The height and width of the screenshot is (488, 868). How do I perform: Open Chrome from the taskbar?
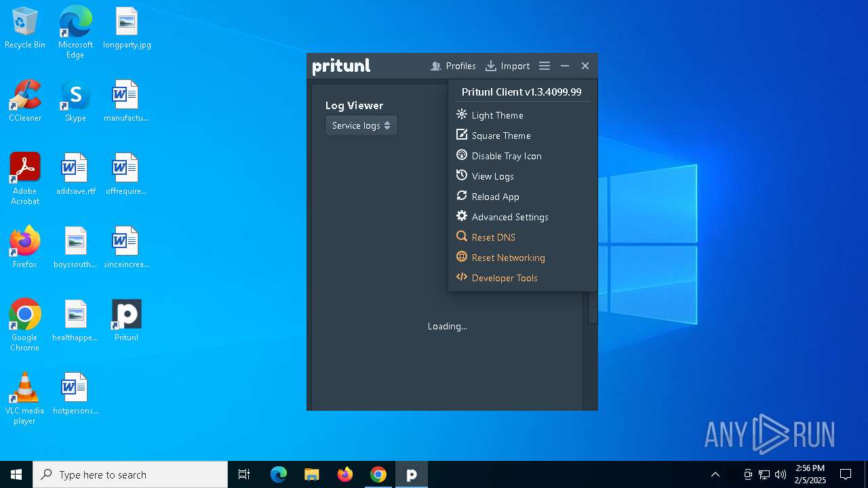click(x=378, y=474)
